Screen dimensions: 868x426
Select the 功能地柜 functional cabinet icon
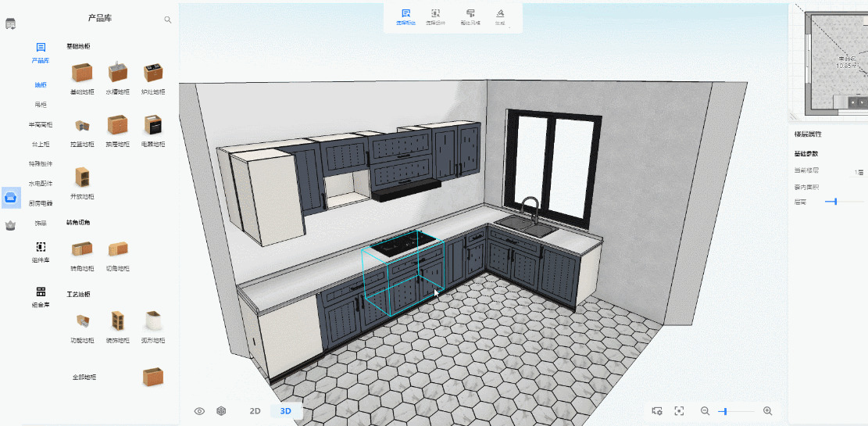pos(82,320)
